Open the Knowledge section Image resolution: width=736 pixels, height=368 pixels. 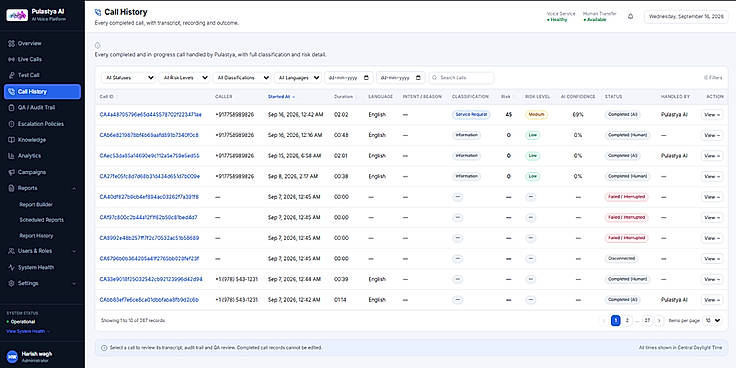coord(42,140)
